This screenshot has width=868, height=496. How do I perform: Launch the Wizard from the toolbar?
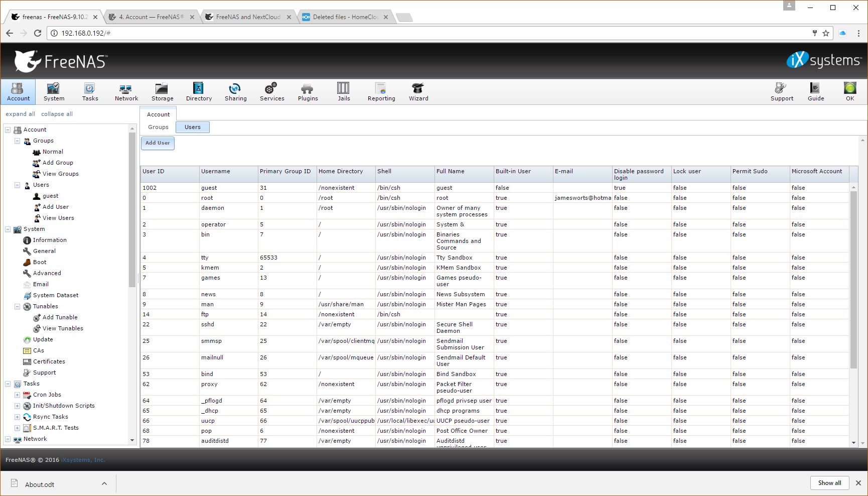point(418,92)
